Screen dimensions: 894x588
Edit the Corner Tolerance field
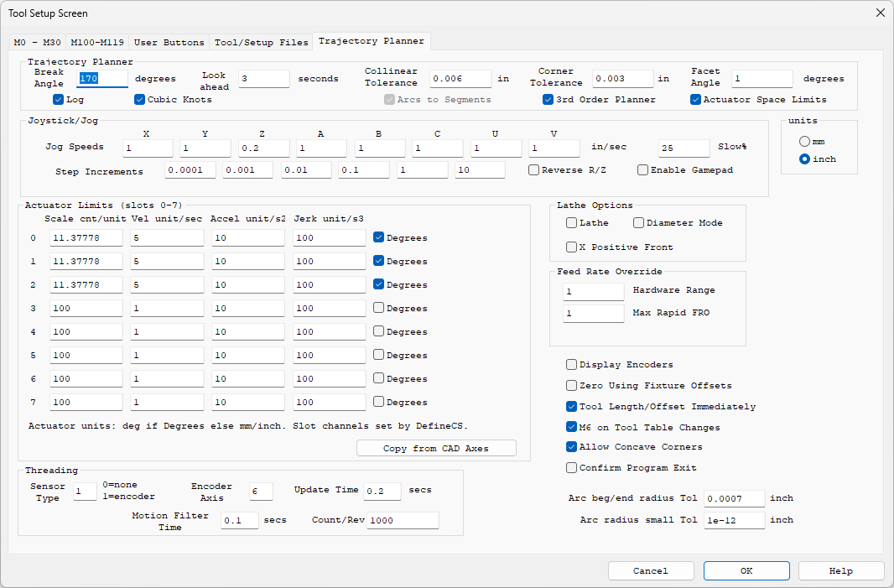click(622, 79)
